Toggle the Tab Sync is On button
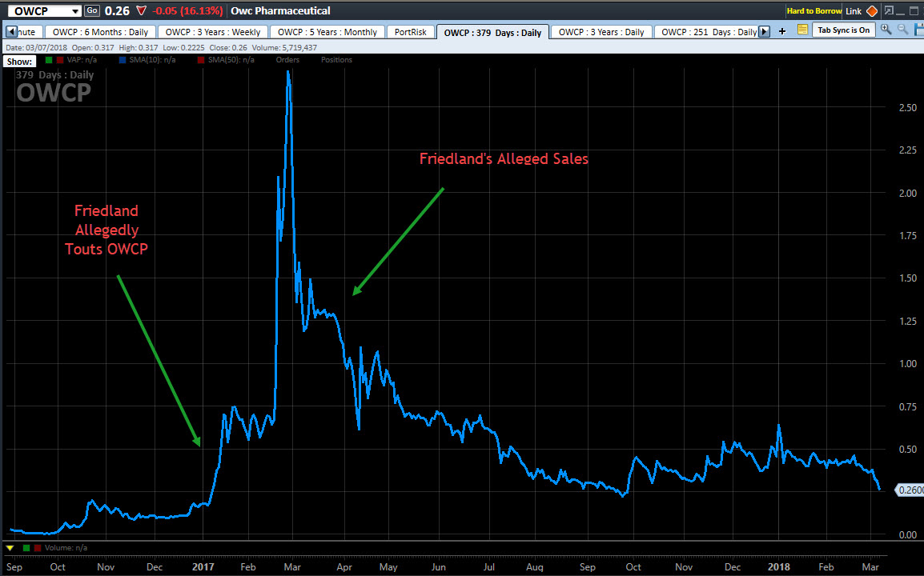This screenshot has width=924, height=576. [x=843, y=30]
